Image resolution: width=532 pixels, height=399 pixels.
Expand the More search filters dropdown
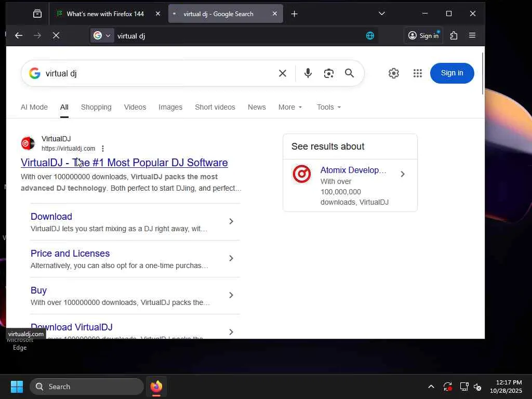click(x=290, y=107)
